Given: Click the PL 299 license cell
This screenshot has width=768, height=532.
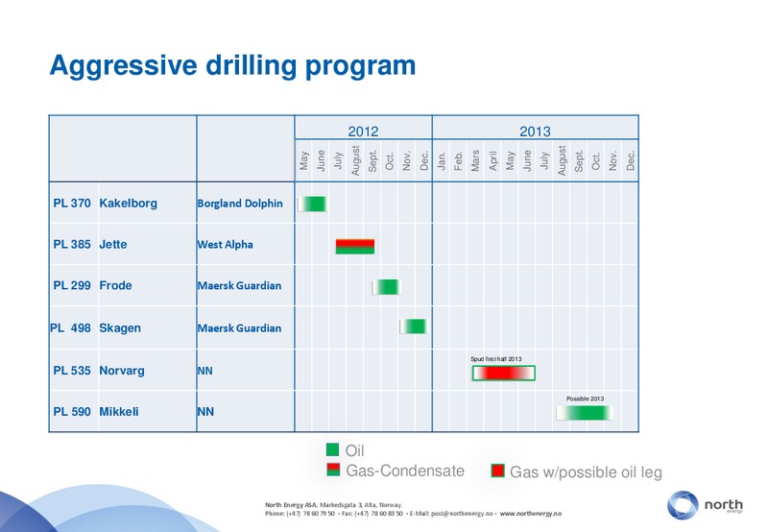Looking at the screenshot, I should pyautogui.click(x=72, y=285).
